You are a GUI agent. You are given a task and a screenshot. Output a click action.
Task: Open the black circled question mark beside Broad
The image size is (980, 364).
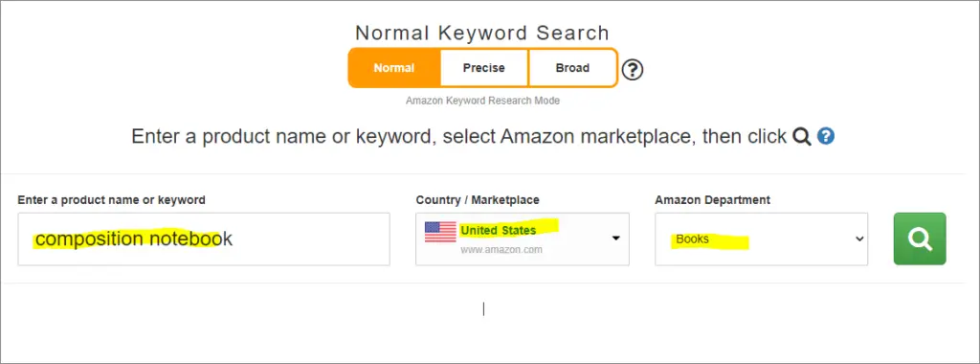coord(633,69)
